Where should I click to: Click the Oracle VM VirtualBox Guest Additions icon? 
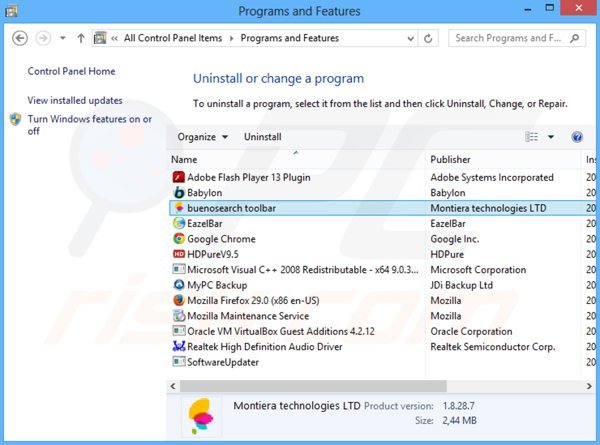pyautogui.click(x=179, y=331)
